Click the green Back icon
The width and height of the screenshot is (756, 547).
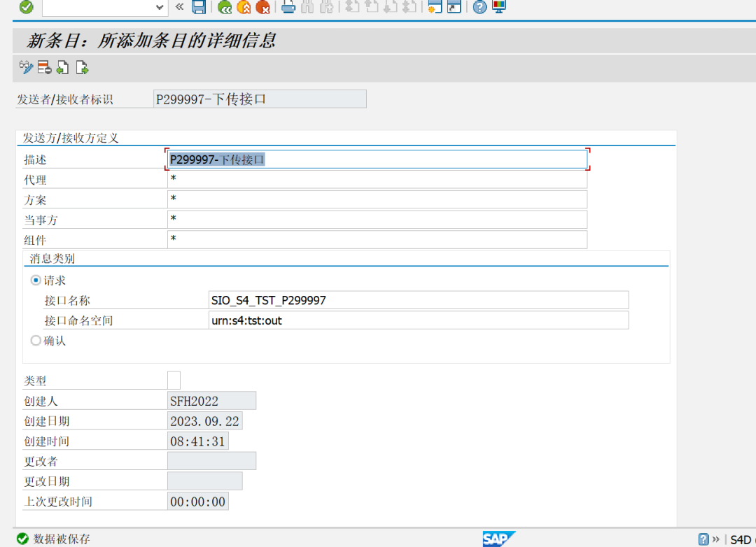[225, 7]
